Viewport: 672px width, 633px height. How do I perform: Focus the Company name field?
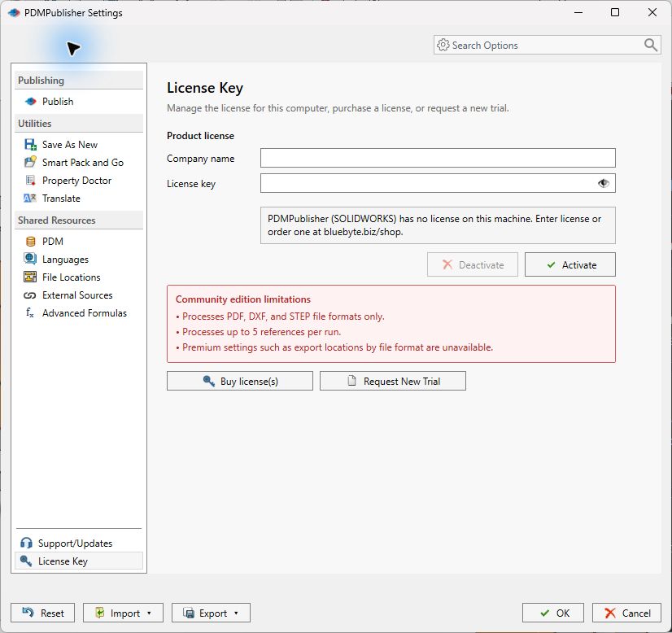(x=438, y=158)
